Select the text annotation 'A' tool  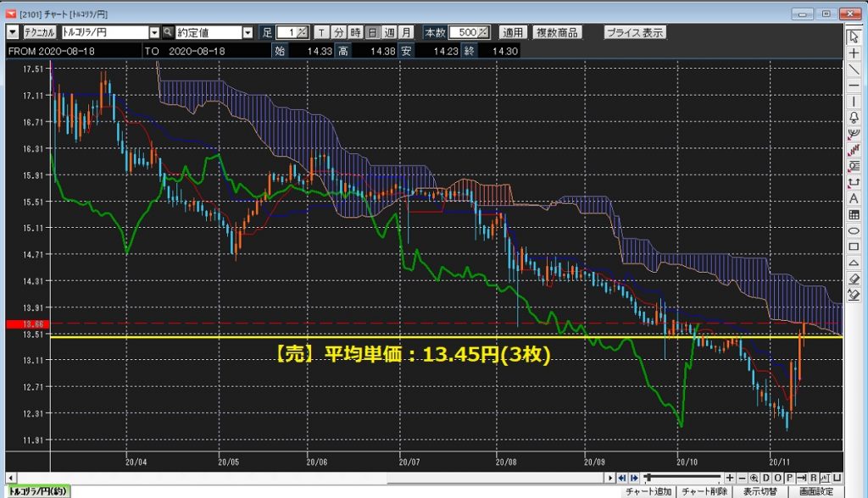[854, 198]
